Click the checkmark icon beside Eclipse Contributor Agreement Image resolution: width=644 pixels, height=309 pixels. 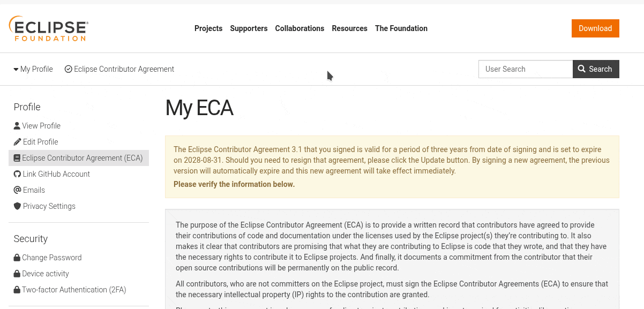[69, 69]
